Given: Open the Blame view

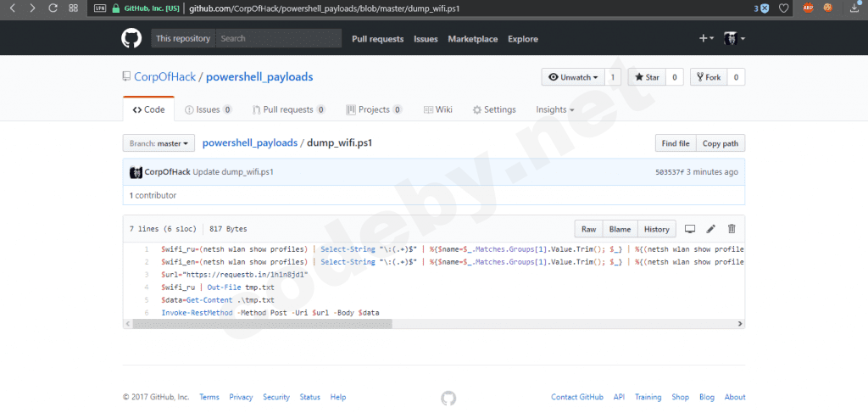Looking at the screenshot, I should [620, 229].
